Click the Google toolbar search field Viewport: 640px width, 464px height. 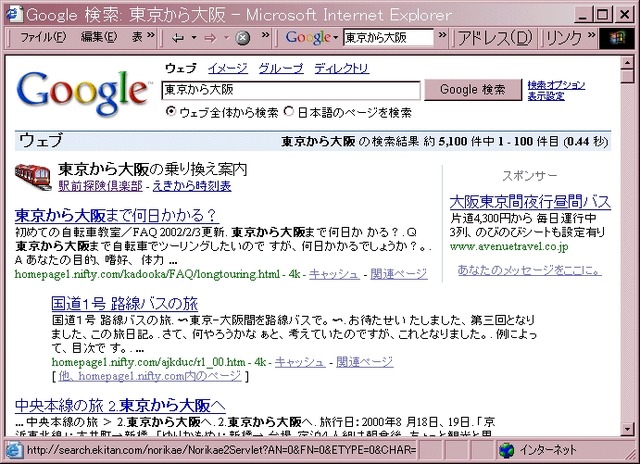(388, 38)
